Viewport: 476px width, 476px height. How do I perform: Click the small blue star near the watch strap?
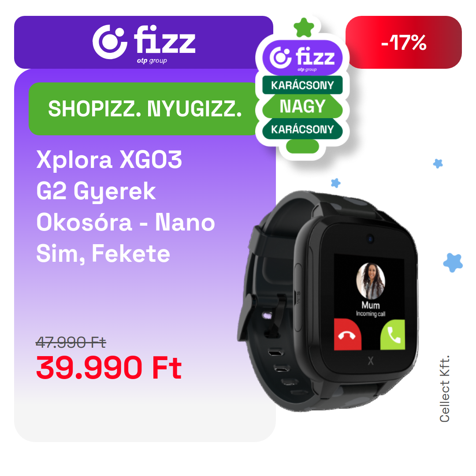(x=335, y=183)
